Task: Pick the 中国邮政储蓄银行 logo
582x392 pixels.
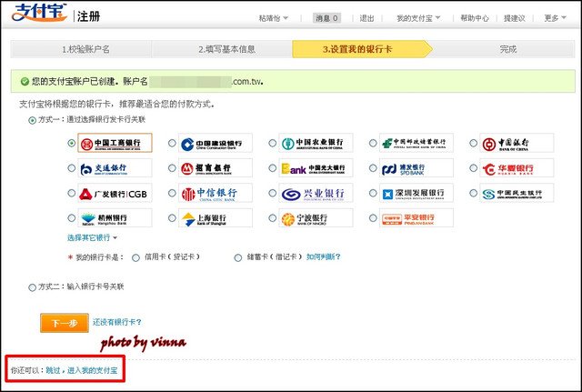Action: [x=416, y=143]
